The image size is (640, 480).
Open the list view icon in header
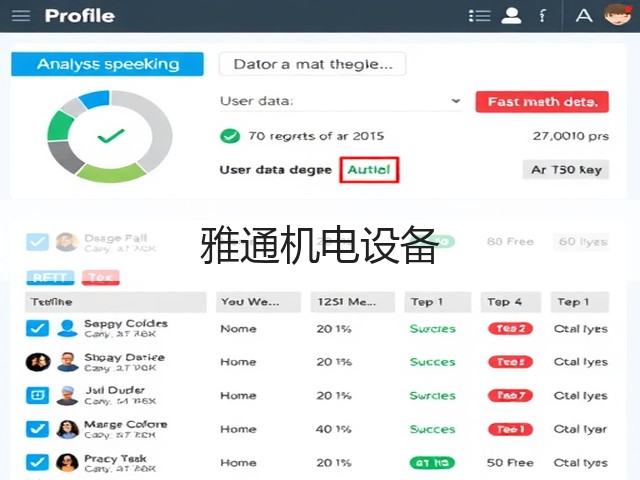tap(479, 16)
